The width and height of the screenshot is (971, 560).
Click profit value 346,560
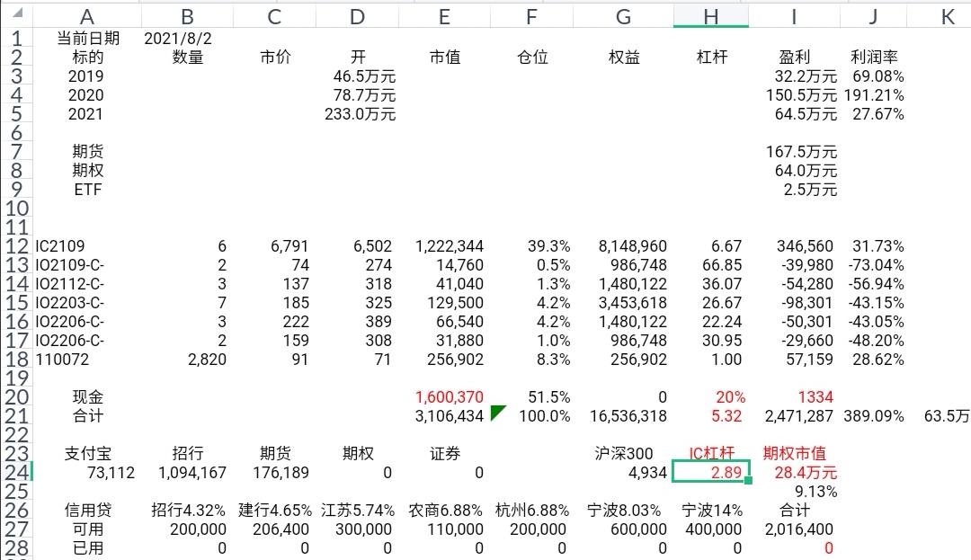pos(805,246)
